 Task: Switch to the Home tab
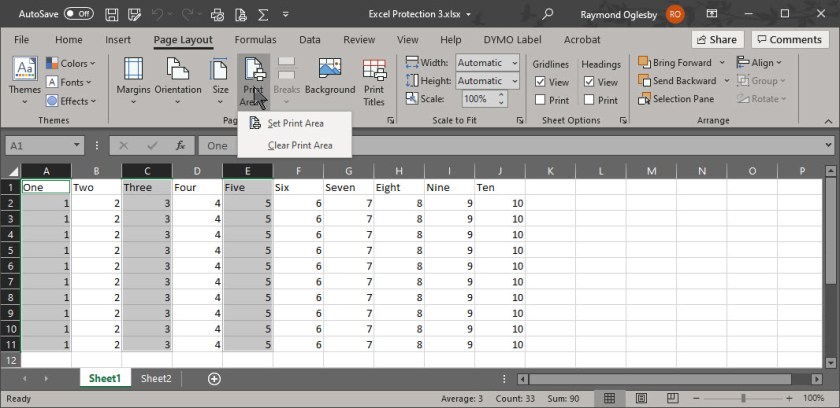click(x=69, y=40)
